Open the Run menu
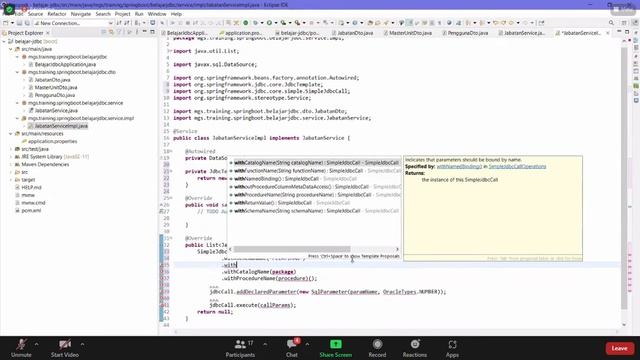Image resolution: width=640 pixels, height=360 pixels. 139,14
